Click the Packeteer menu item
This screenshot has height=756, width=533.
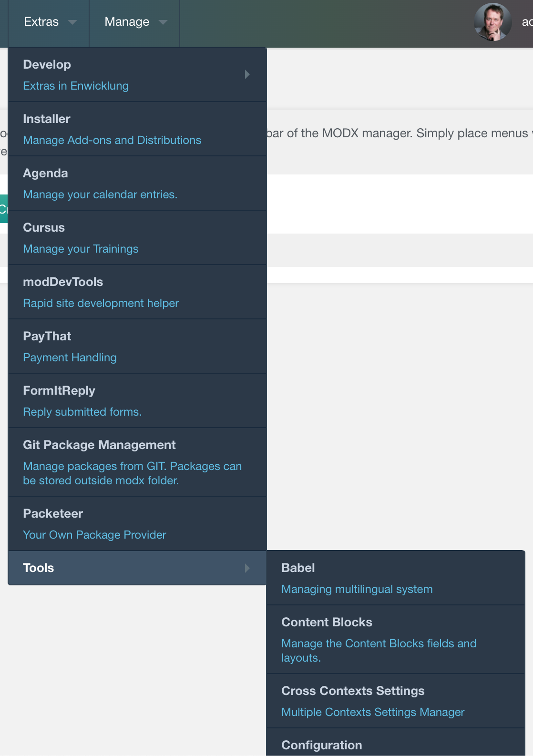53,513
